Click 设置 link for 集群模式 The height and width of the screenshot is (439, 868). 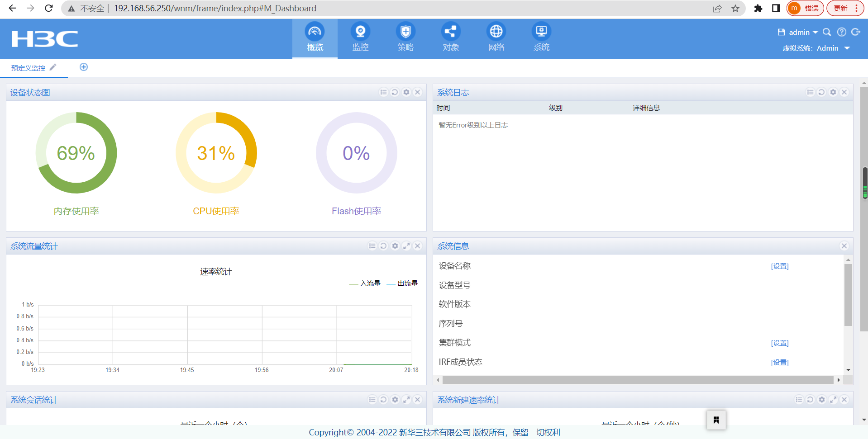(780, 343)
